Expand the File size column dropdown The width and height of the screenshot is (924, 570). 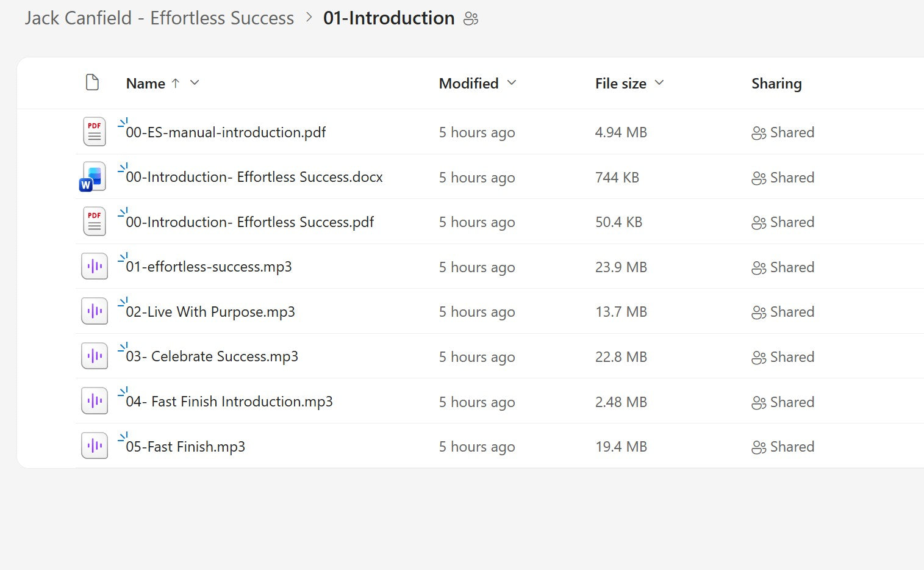coord(659,82)
